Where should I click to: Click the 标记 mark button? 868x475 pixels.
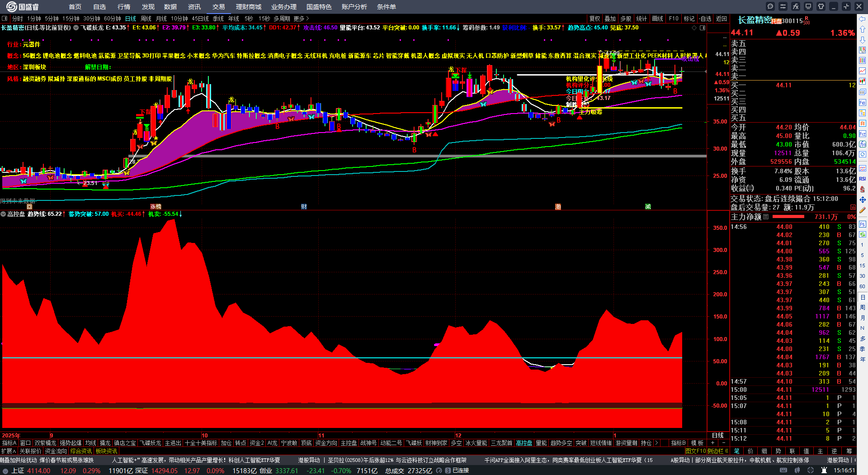pos(689,19)
